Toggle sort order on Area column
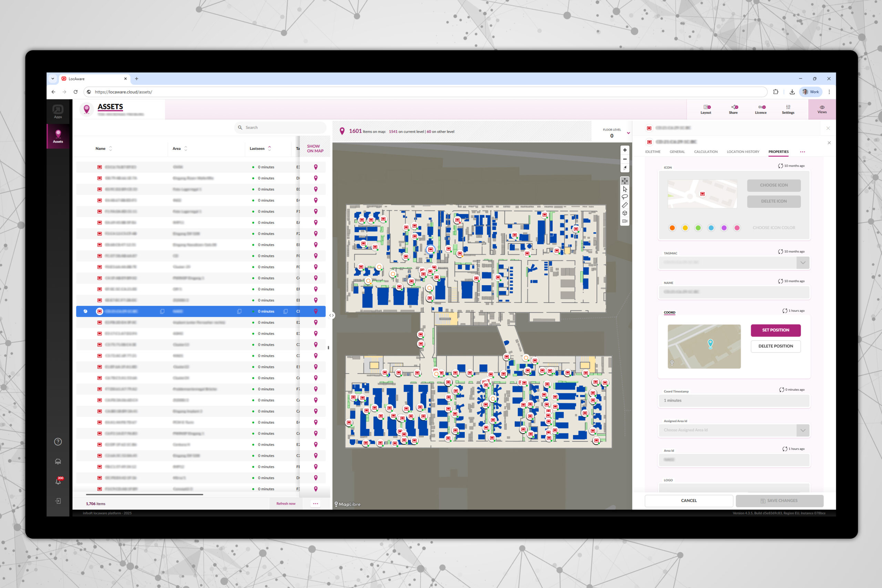The image size is (882, 588). pos(186,148)
